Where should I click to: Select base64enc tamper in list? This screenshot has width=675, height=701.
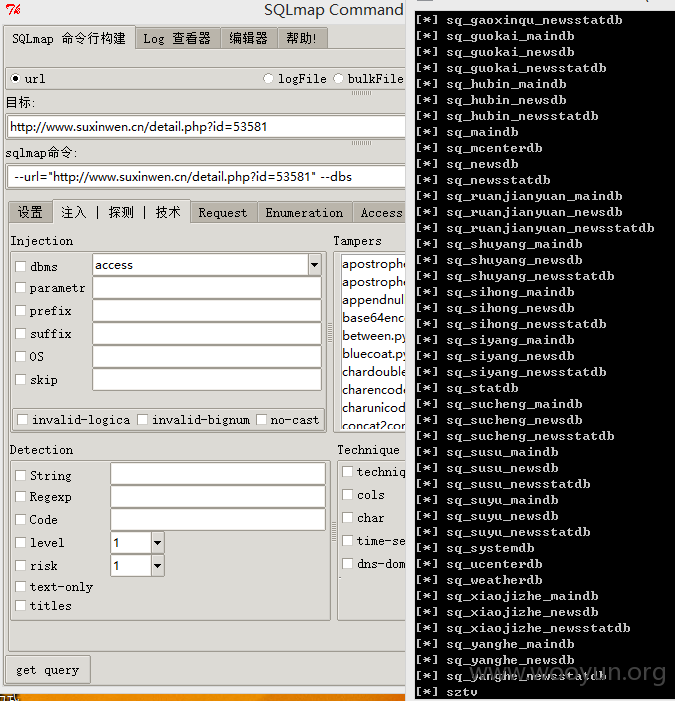point(373,318)
